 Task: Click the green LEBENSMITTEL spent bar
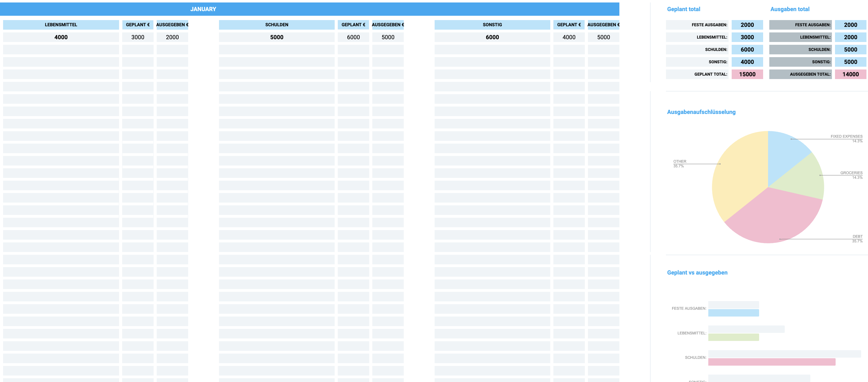(x=734, y=337)
